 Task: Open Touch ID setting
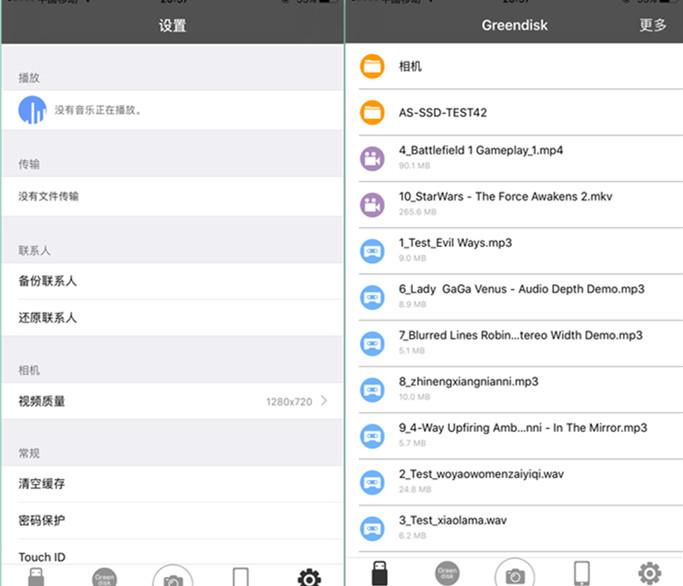(x=172, y=552)
